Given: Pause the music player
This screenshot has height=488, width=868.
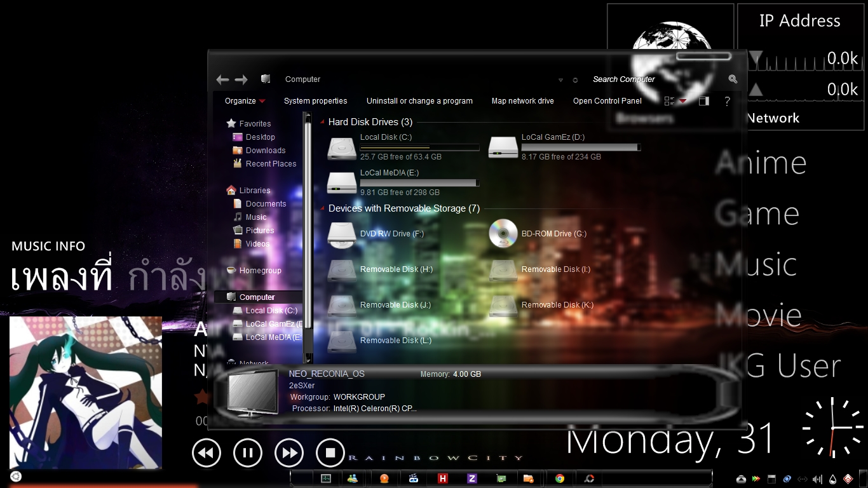Looking at the screenshot, I should (248, 453).
